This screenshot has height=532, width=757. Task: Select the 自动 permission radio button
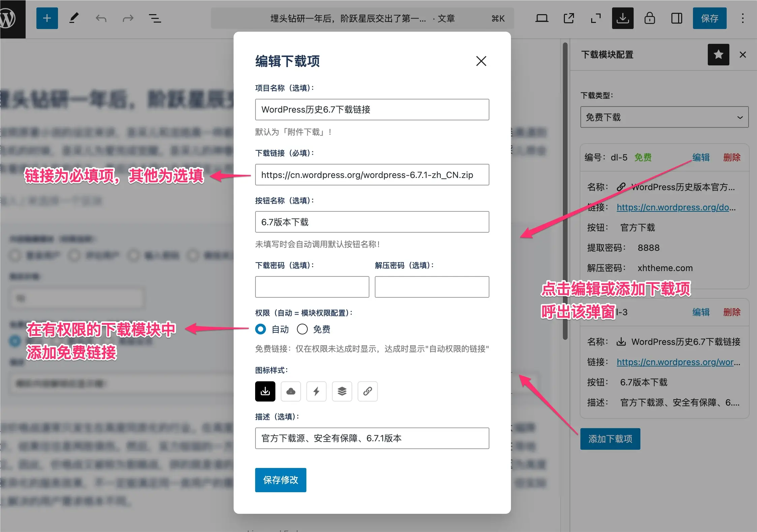coord(261,329)
